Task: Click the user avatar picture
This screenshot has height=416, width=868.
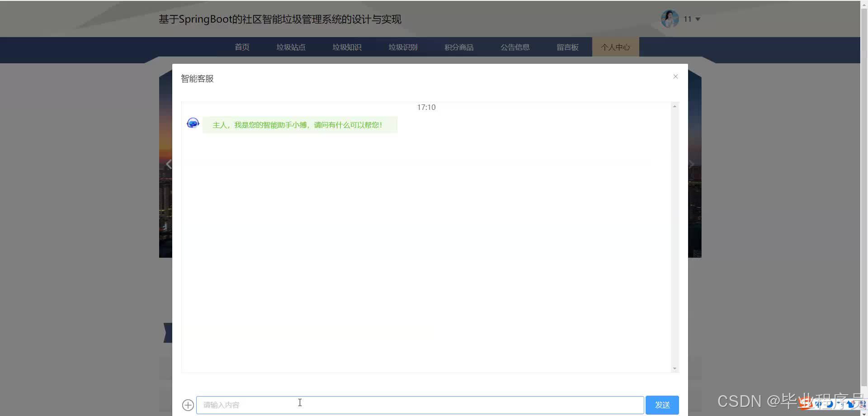Action: (670, 19)
